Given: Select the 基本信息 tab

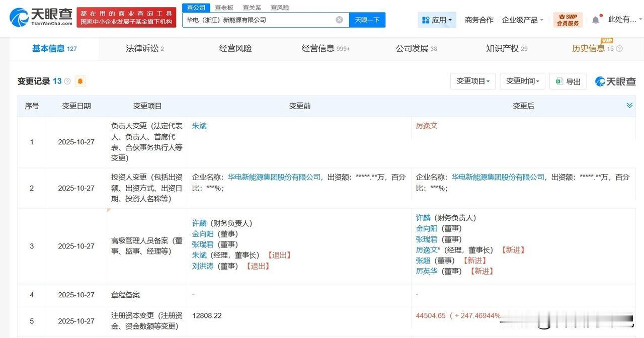Looking at the screenshot, I should point(54,48).
